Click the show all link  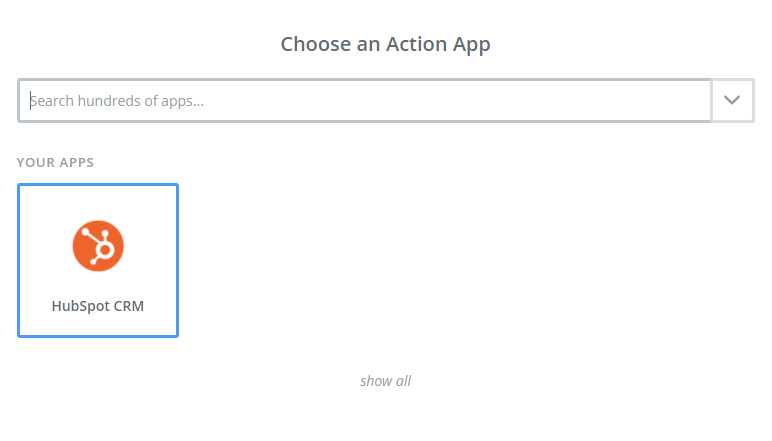(x=386, y=381)
